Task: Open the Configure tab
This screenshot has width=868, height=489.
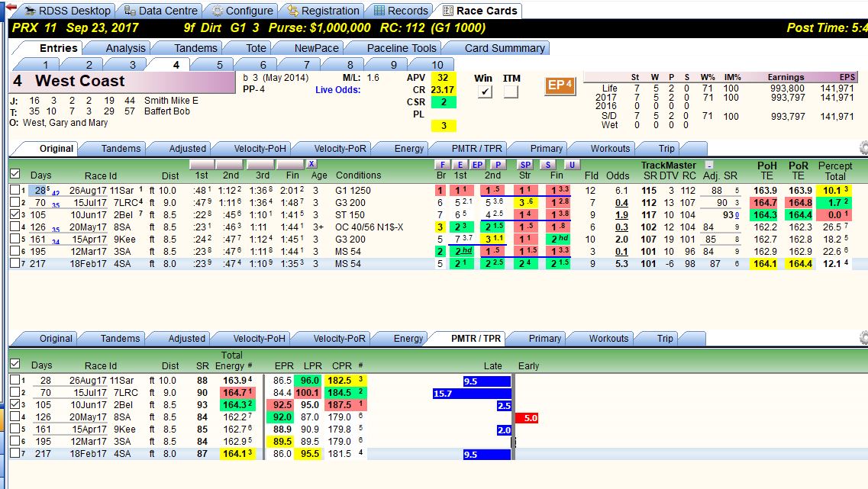Action: pyautogui.click(x=243, y=11)
